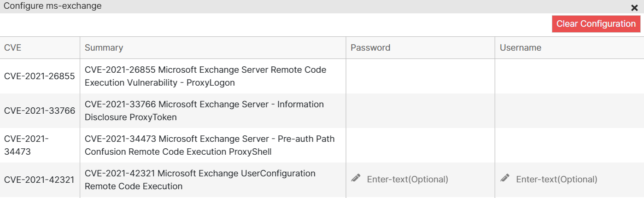Click the Password column header

[x=370, y=48]
